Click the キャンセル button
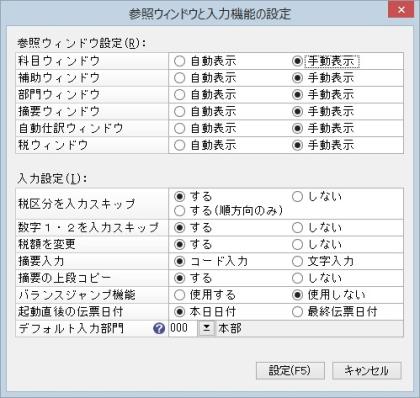The width and height of the screenshot is (420, 398). coord(367,370)
